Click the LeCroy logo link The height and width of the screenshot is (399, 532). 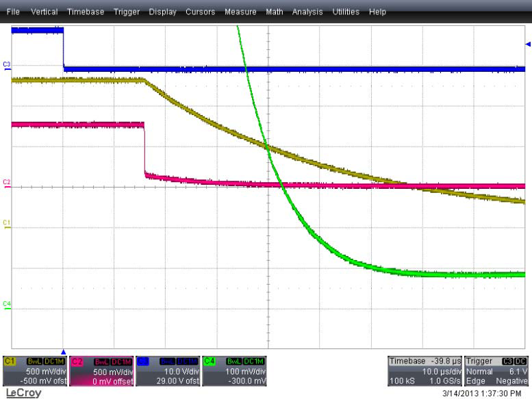pos(23,393)
